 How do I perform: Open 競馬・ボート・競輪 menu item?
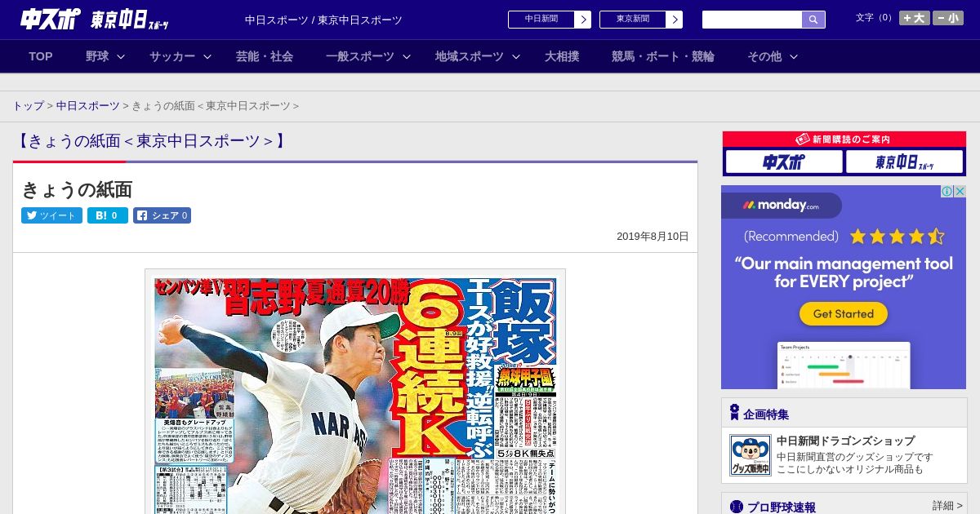click(663, 56)
